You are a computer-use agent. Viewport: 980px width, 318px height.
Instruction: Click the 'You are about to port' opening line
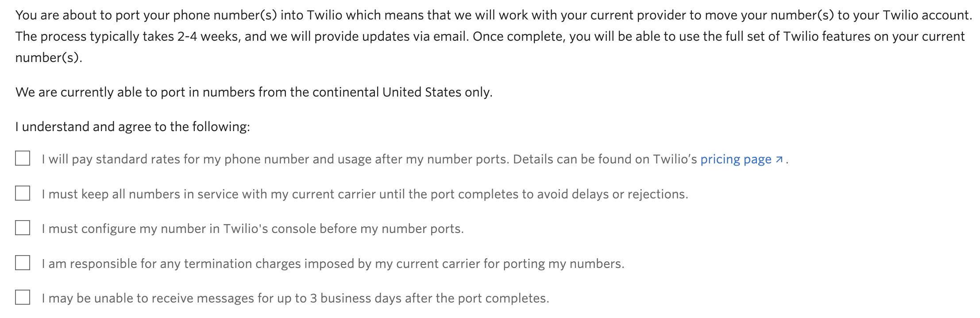[494, 15]
